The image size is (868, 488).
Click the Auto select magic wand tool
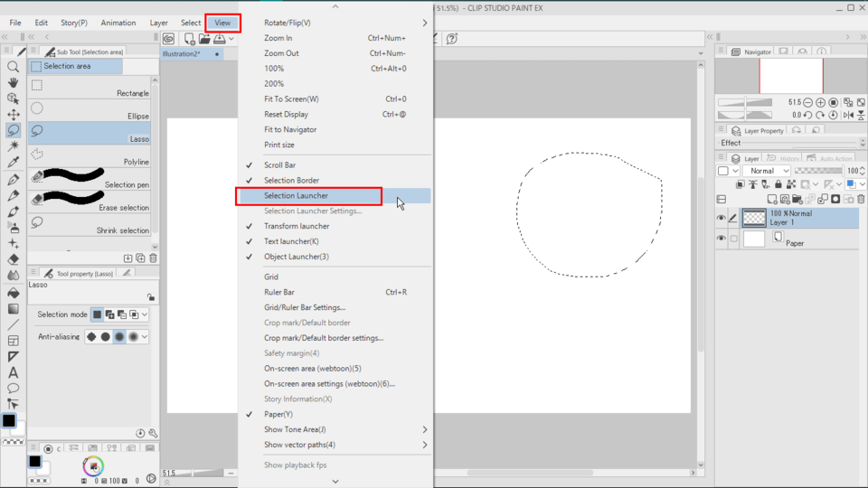(14, 146)
